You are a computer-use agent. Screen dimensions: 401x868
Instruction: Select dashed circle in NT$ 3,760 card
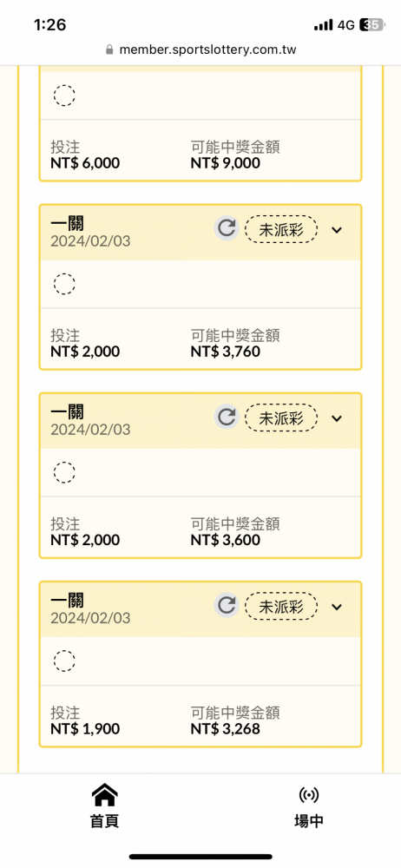(64, 284)
